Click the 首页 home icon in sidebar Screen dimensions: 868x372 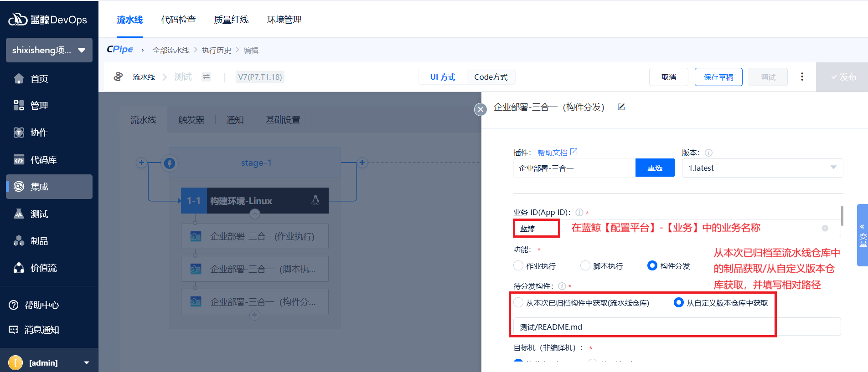tap(19, 79)
